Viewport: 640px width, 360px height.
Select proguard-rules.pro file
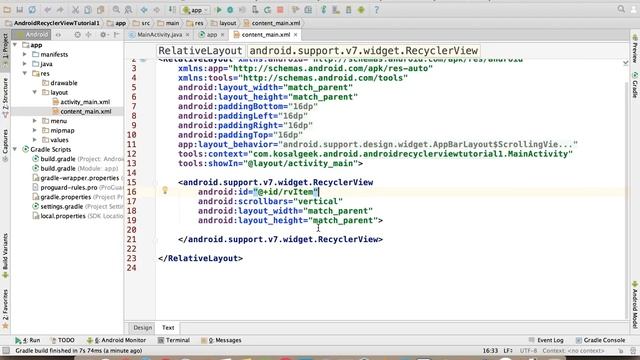(64, 187)
